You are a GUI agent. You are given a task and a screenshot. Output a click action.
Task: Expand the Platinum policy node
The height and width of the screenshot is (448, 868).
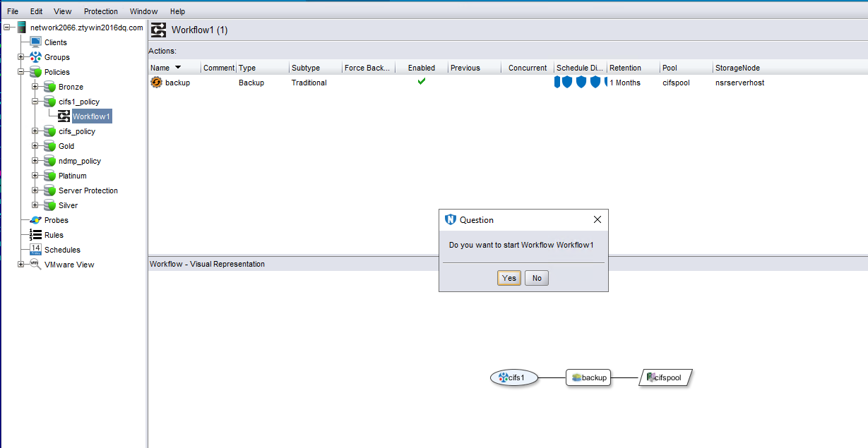pyautogui.click(x=35, y=176)
